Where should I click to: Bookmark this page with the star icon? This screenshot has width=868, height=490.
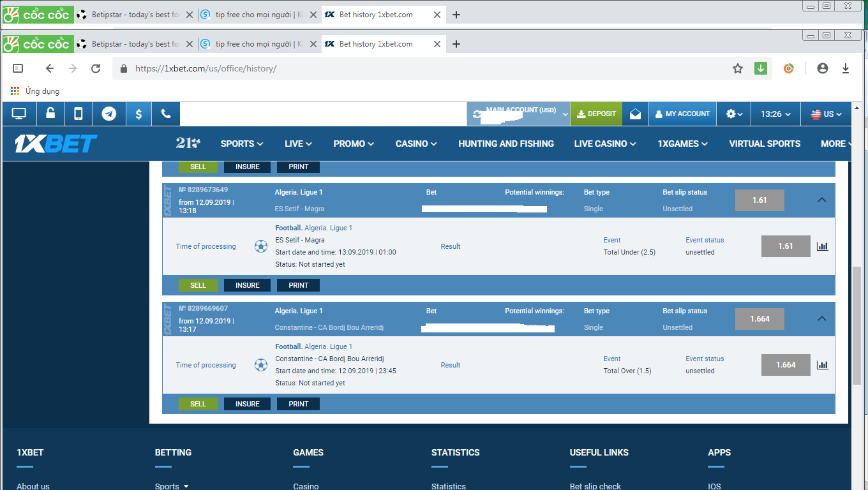[738, 68]
